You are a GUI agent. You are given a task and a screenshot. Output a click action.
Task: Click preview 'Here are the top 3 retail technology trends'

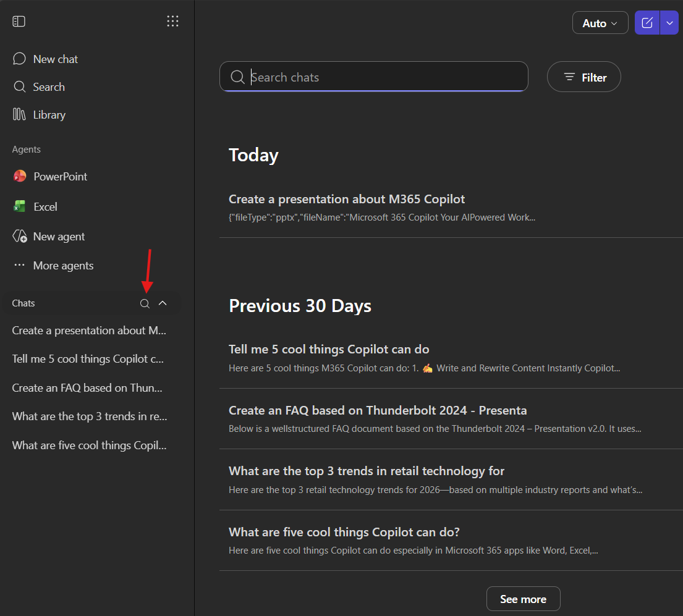pos(436,490)
